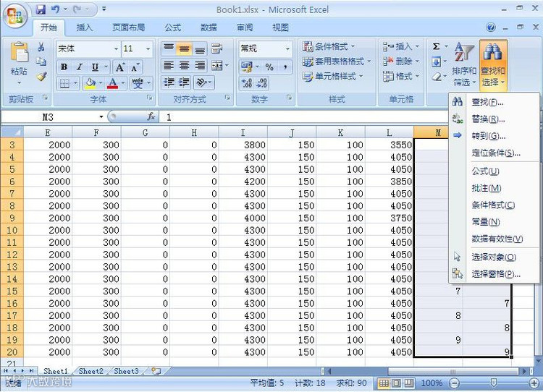Apply the comma thousands separator style
The image size is (543, 392).
(x=285, y=67)
